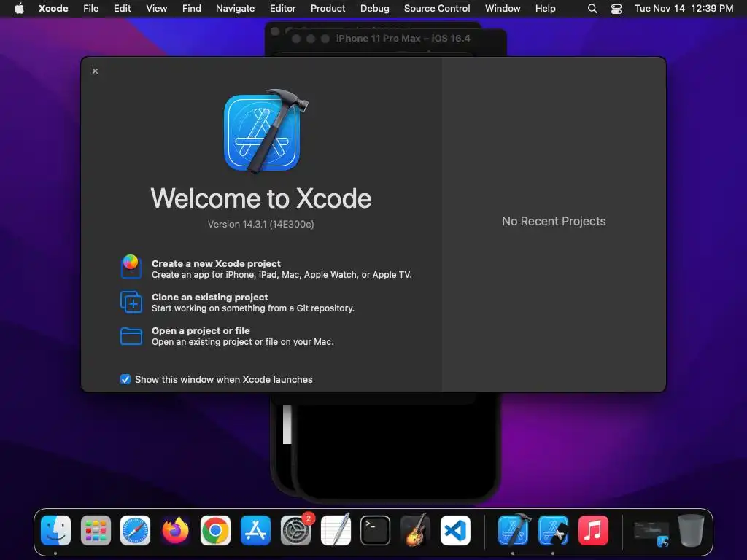Open Terminal from the dock

[375, 531]
